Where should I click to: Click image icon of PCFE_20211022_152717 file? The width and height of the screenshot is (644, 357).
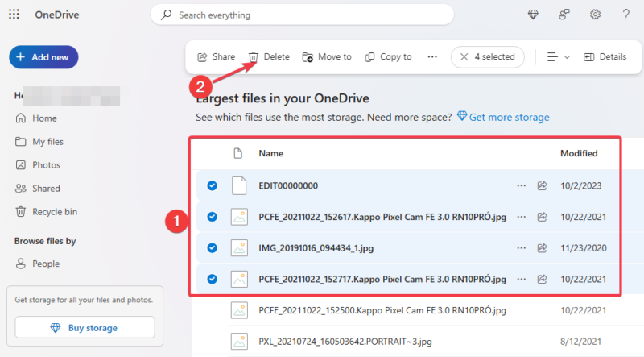click(x=239, y=280)
